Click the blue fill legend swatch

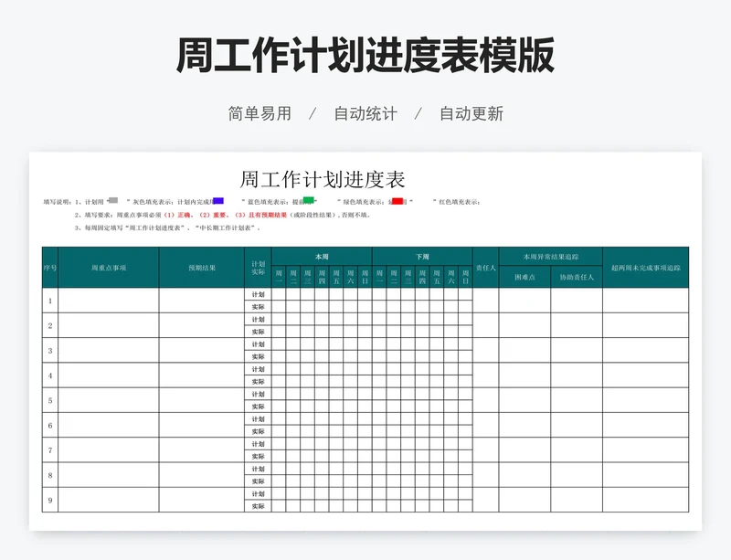click(x=218, y=200)
